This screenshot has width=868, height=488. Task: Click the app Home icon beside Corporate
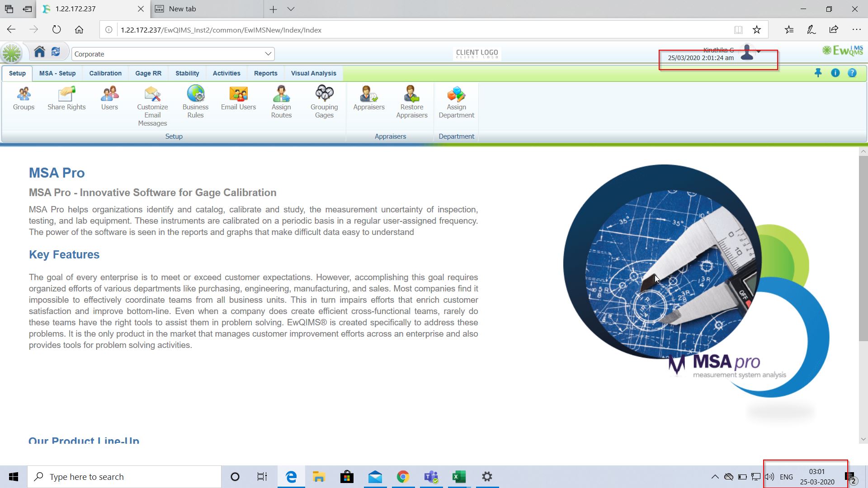[40, 52]
